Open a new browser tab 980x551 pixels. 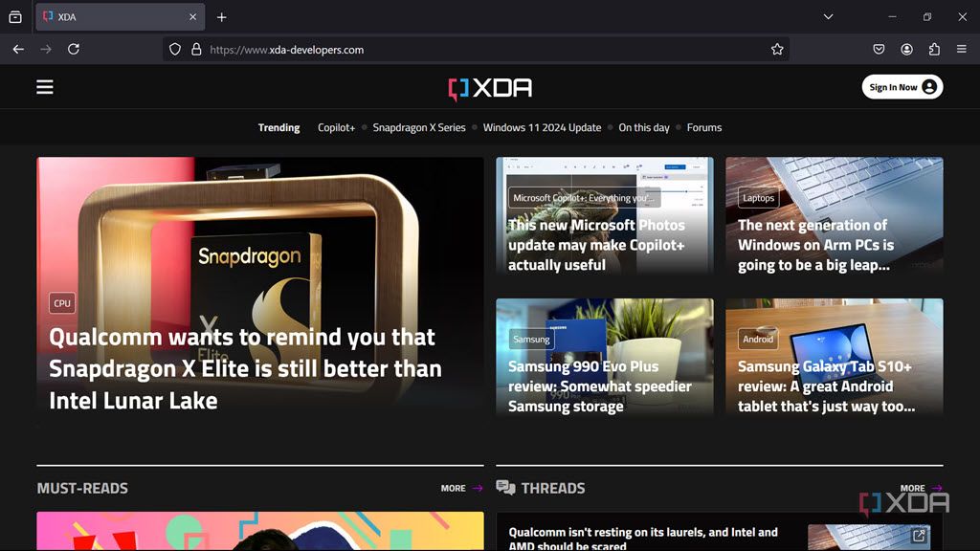coord(221,17)
